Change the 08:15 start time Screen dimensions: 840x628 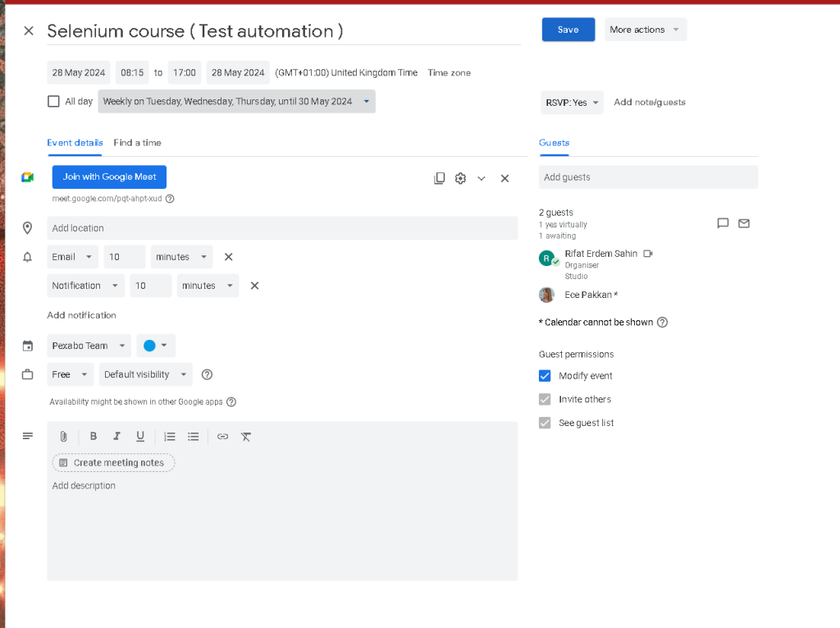[132, 72]
